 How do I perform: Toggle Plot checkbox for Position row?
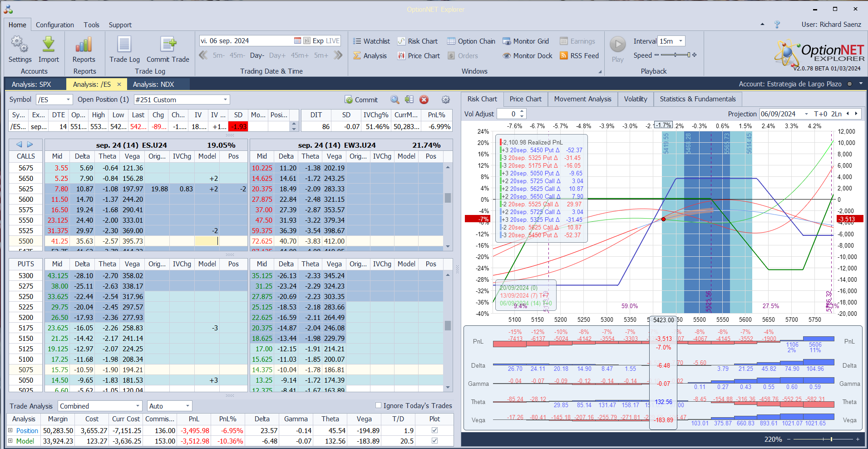[x=435, y=430]
